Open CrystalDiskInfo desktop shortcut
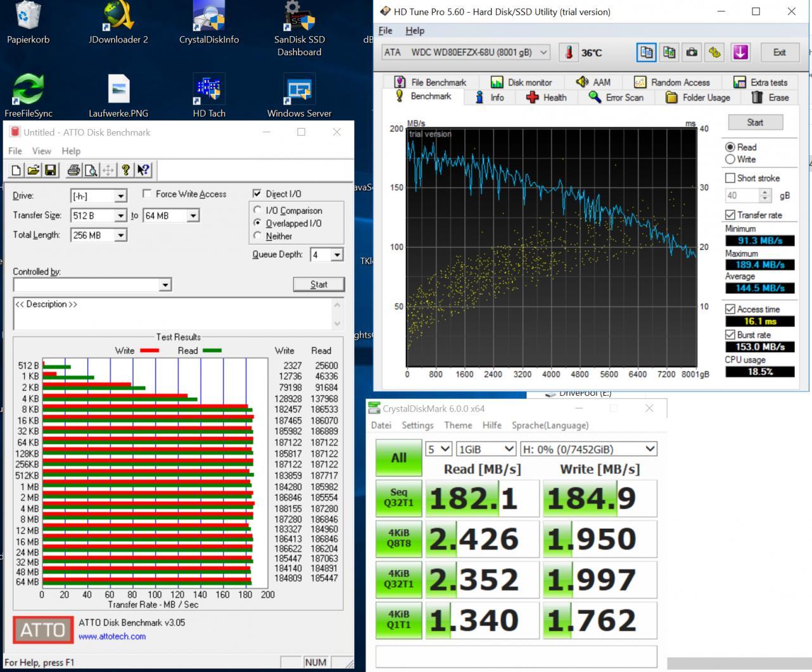The height and width of the screenshot is (672, 812). 209,23
